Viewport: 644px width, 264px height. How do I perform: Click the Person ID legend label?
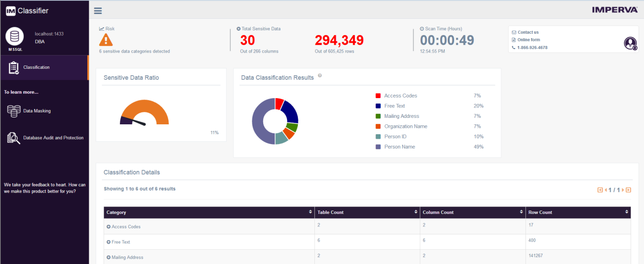(x=395, y=137)
